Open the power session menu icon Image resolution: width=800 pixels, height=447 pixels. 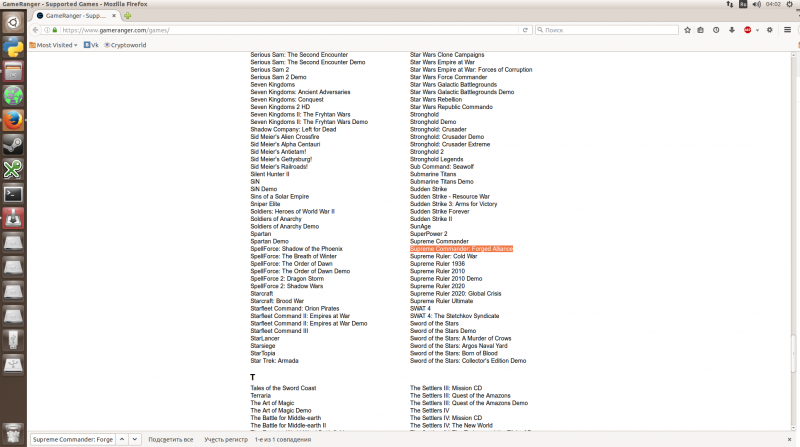pyautogui.click(x=789, y=4)
